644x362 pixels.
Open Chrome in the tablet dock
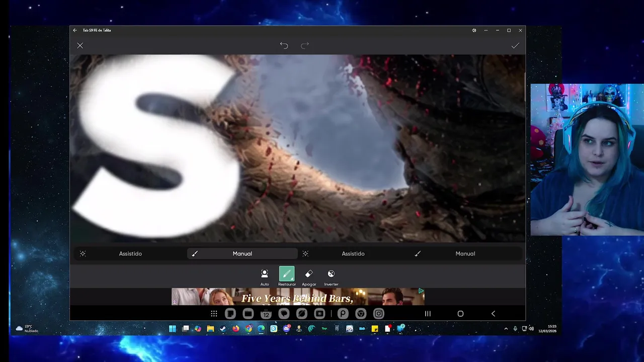361,314
